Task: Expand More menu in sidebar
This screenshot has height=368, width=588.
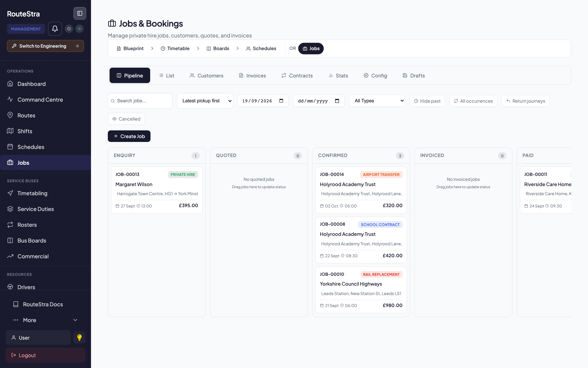Action: 45,320
